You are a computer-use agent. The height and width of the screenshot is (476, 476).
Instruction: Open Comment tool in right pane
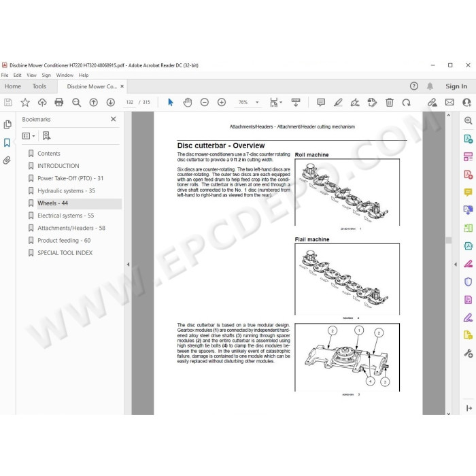click(x=468, y=192)
